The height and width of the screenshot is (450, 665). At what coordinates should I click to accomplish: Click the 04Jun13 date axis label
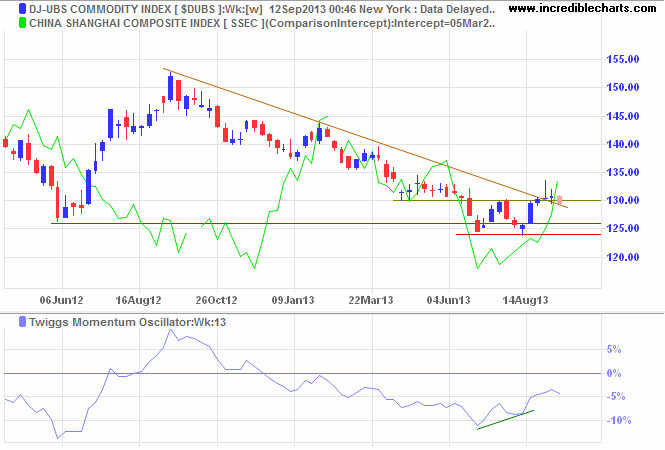tap(448, 300)
